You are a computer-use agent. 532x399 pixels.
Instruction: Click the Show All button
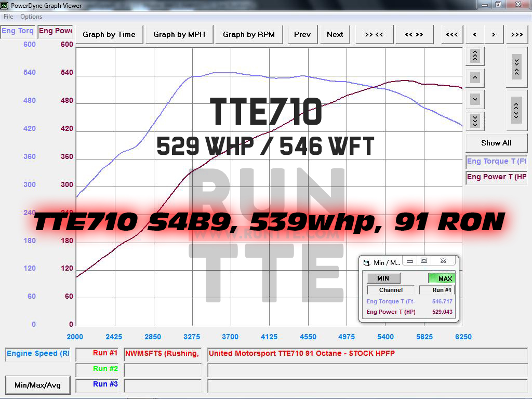[496, 143]
